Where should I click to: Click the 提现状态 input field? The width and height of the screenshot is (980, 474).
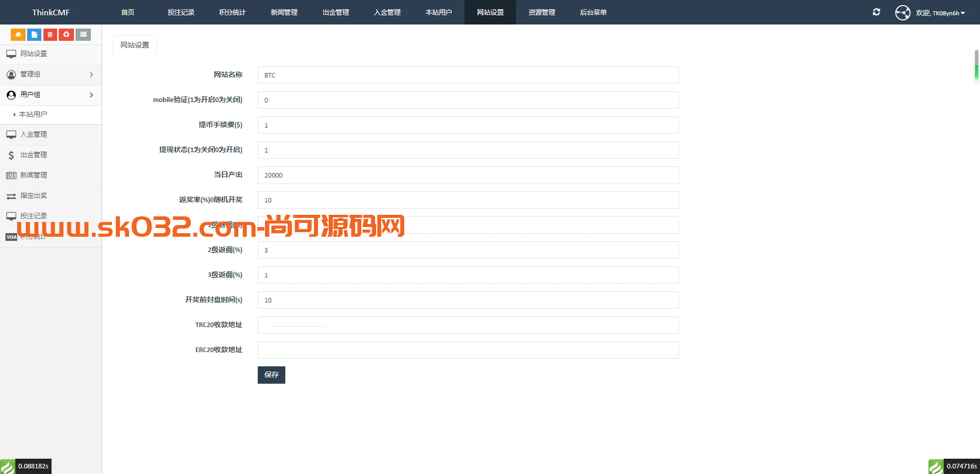[x=468, y=150]
